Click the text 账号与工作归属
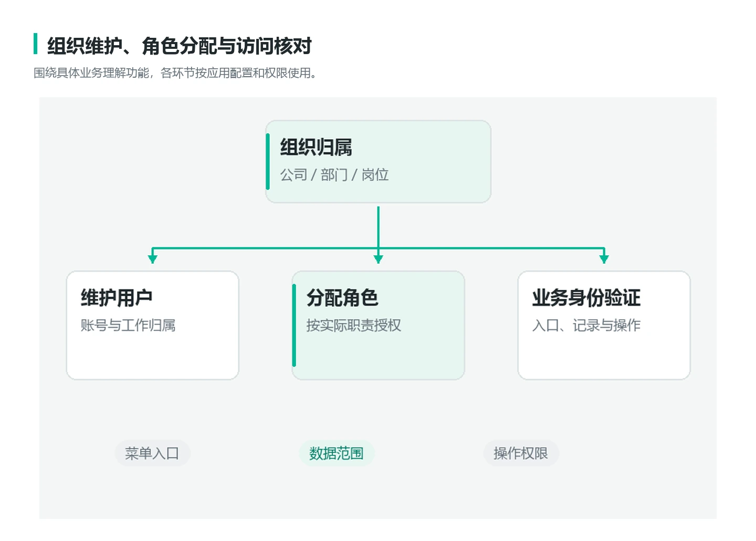 (128, 325)
